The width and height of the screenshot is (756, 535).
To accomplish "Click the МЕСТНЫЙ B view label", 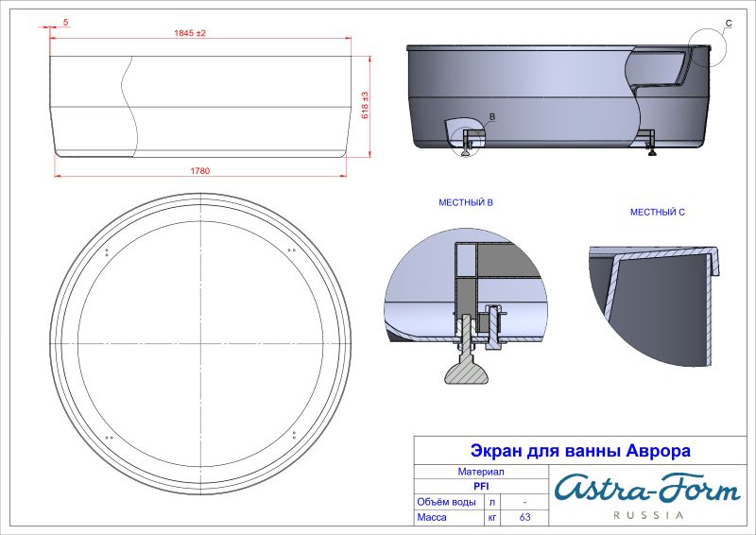I will coord(465,203).
